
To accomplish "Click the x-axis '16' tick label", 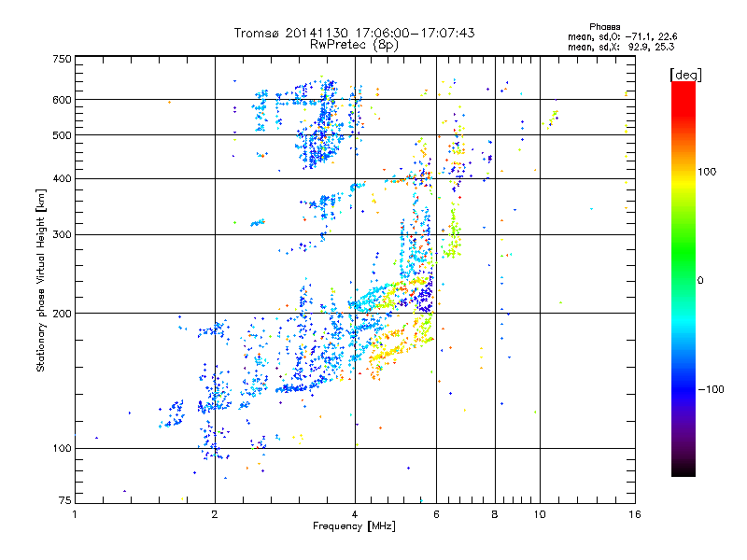I will coord(635,514).
